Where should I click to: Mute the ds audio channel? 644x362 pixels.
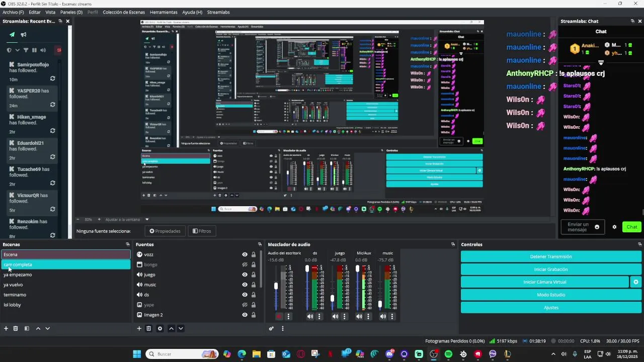[x=310, y=316]
